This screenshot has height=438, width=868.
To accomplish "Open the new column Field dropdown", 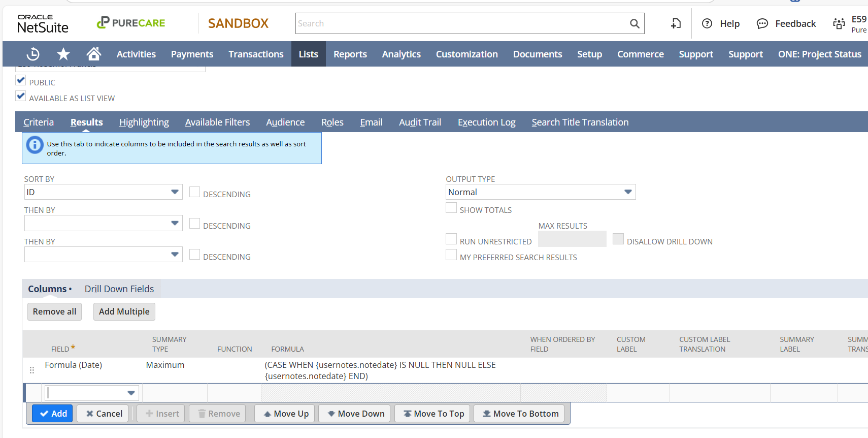I will pos(131,393).
